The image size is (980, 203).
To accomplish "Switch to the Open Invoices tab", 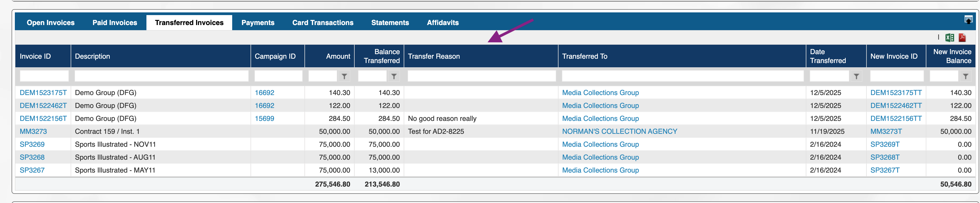I will pos(51,23).
